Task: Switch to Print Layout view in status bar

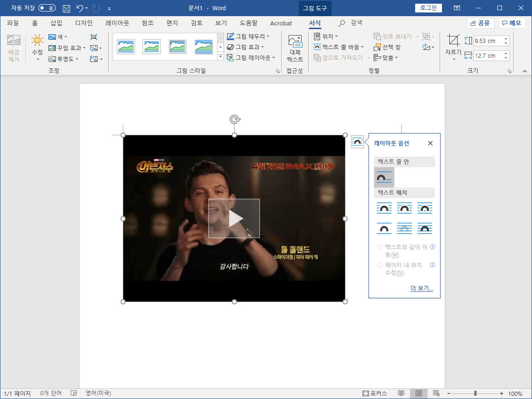Action: tap(419, 393)
